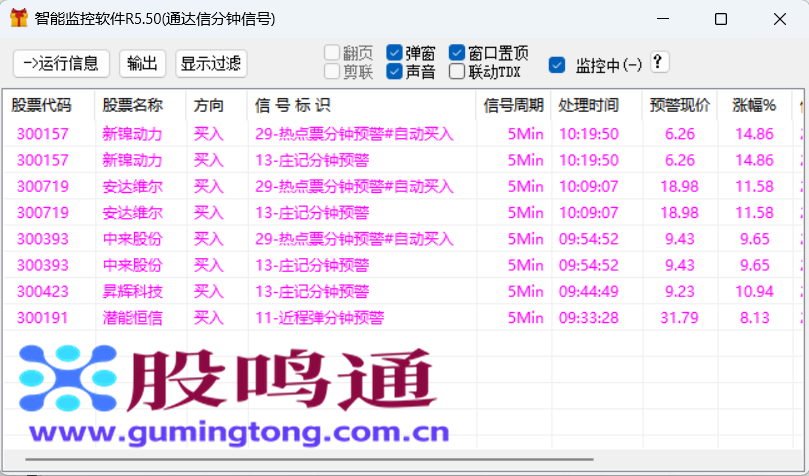Toggle the 声音 checkbox
This screenshot has width=809, height=476.
point(394,71)
